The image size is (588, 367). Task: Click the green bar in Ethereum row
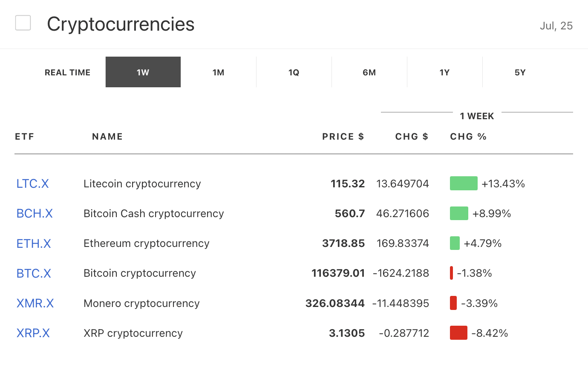[x=455, y=243]
